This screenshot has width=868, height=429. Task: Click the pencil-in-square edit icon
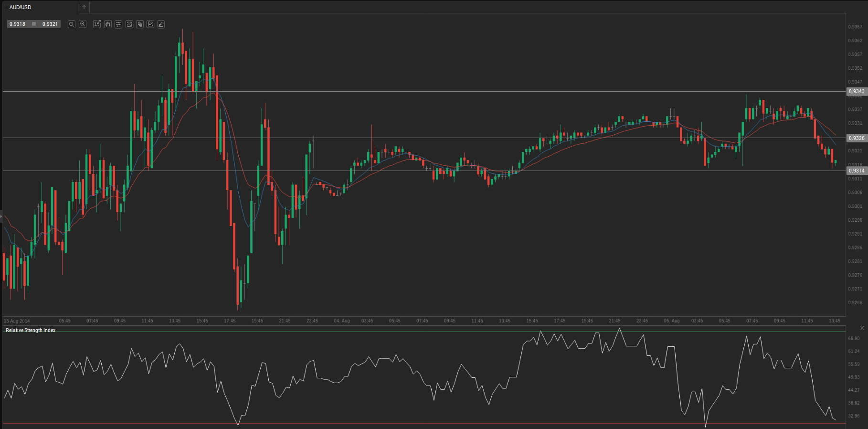[150, 24]
